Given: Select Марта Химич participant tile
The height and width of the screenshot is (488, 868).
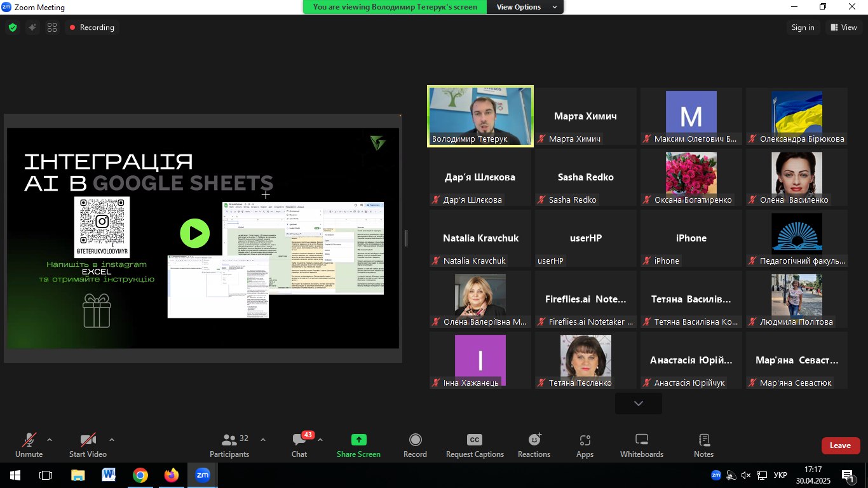Looking at the screenshot, I should pyautogui.click(x=585, y=117).
